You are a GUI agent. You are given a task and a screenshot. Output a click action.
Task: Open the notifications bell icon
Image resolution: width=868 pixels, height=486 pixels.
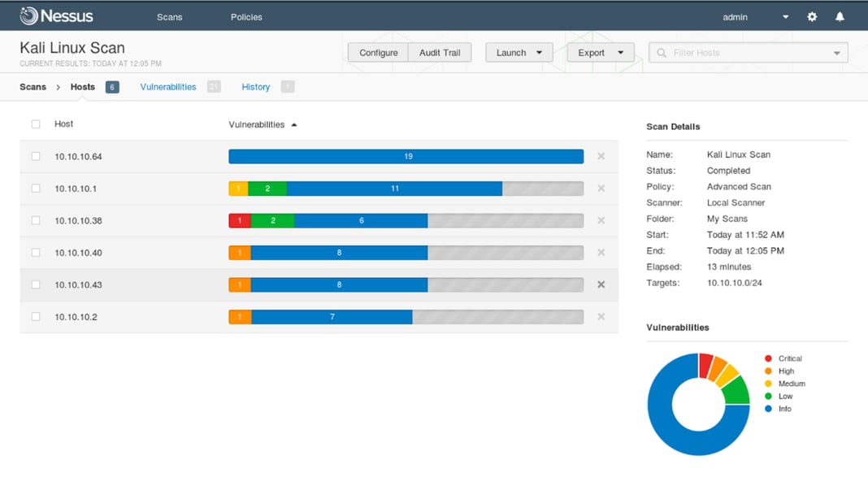point(840,16)
